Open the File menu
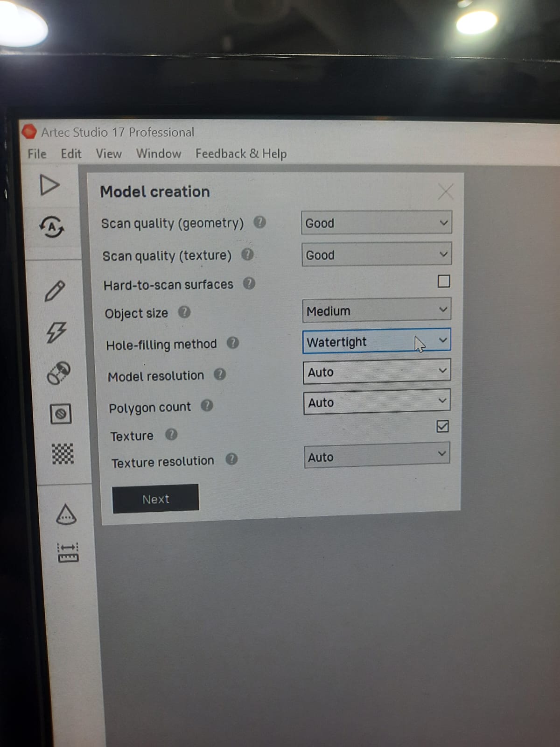This screenshot has width=560, height=747. pos(37,154)
